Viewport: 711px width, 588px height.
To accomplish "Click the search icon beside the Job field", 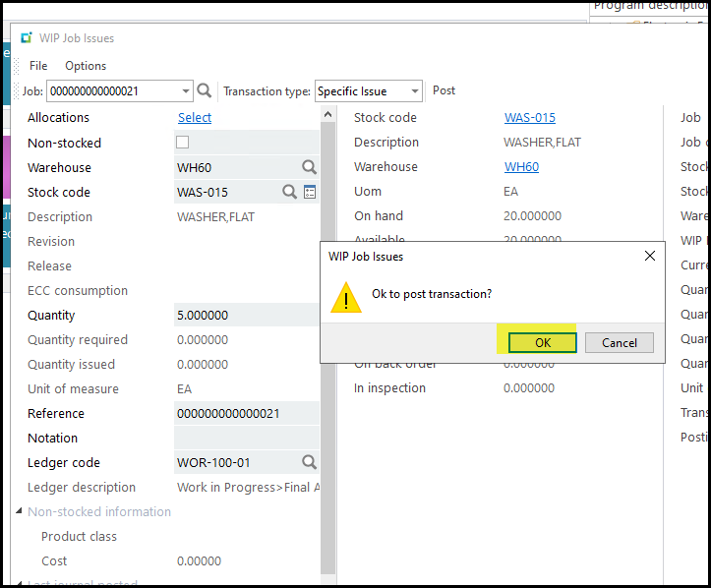I will 205,91.
